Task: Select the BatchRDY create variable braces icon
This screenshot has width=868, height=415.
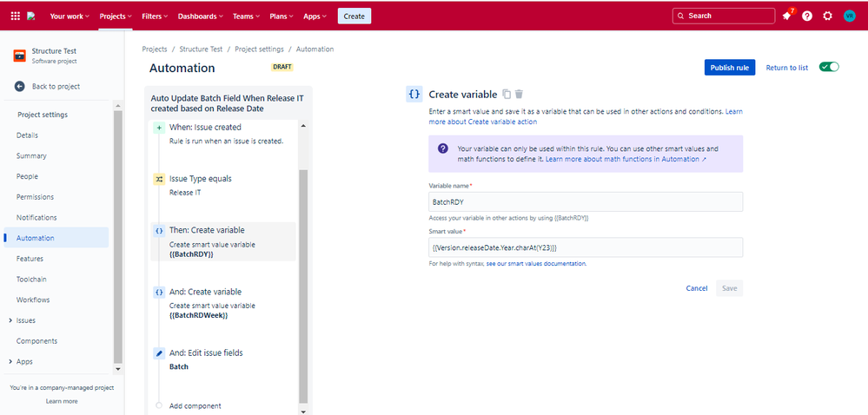Action: (x=159, y=231)
